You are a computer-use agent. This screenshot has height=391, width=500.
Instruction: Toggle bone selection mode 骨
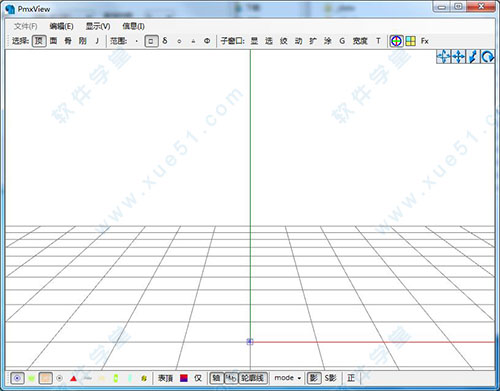(68, 41)
